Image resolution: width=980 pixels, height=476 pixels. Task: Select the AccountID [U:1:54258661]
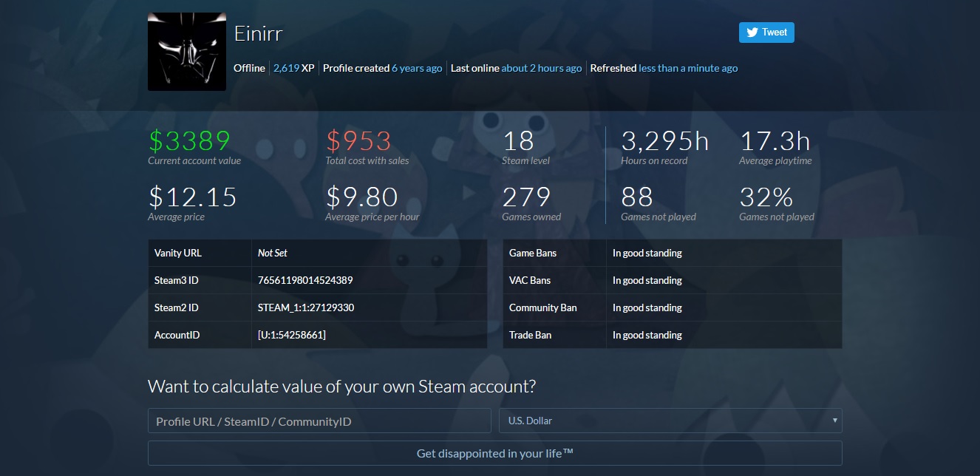pyautogui.click(x=292, y=335)
